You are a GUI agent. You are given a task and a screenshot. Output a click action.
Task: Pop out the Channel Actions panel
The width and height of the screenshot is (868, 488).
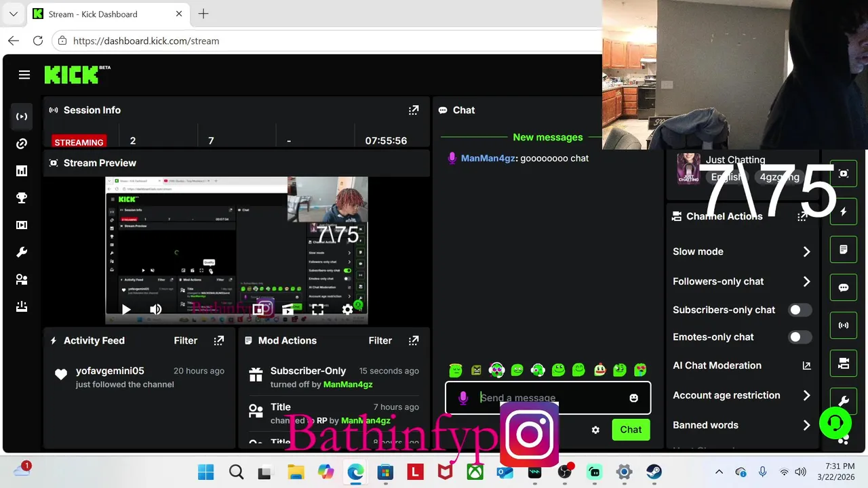(802, 216)
